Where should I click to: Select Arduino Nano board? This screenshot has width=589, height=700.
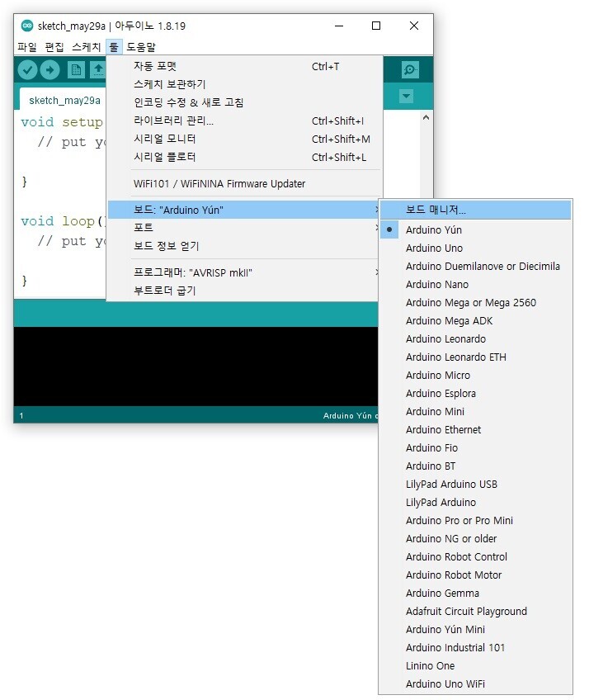[476, 284]
